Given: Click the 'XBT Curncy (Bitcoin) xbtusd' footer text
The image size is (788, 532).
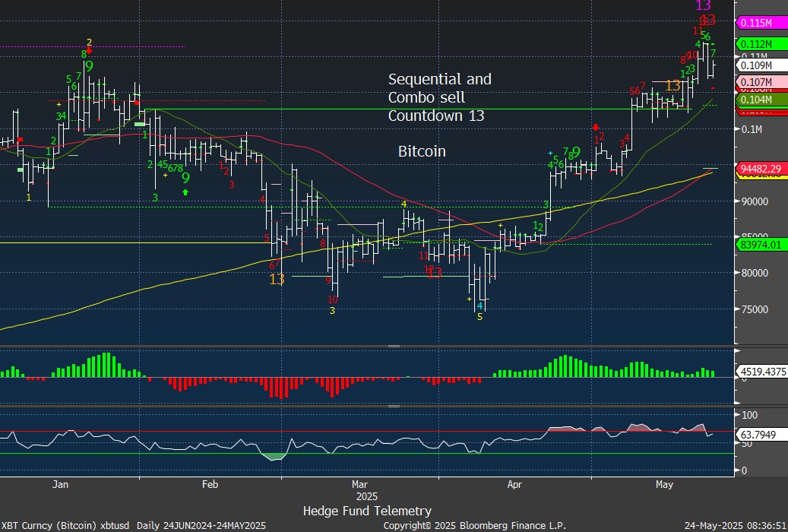Looking at the screenshot, I should [x=66, y=525].
